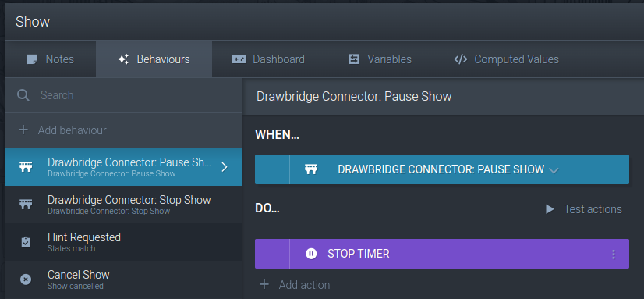Open the Dashboard tab
This screenshot has width=644, height=299.
[268, 59]
